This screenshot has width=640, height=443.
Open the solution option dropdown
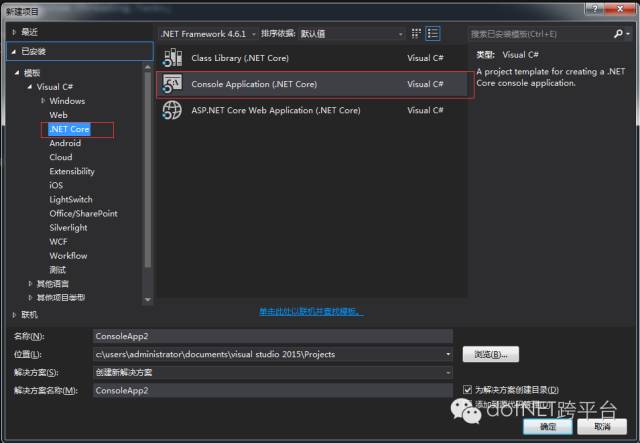pos(448,372)
